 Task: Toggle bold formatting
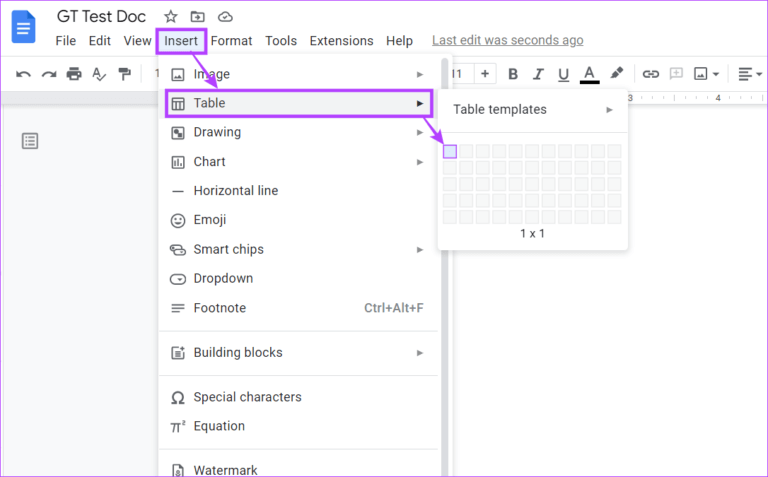tap(513, 73)
